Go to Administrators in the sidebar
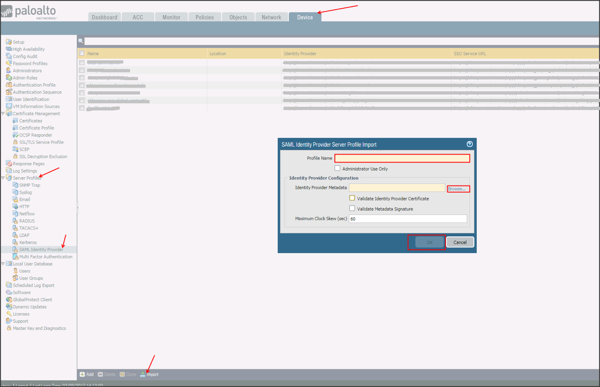 point(27,71)
